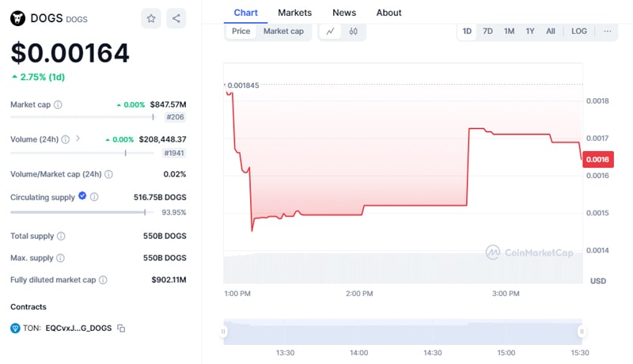Open the Chart tab
This screenshot has height=364, width=633.
(245, 13)
